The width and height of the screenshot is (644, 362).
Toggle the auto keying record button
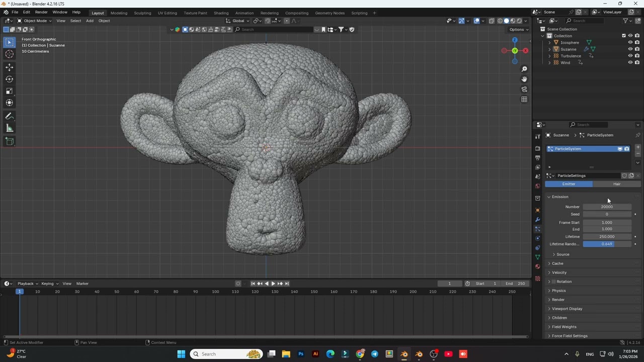point(238,284)
